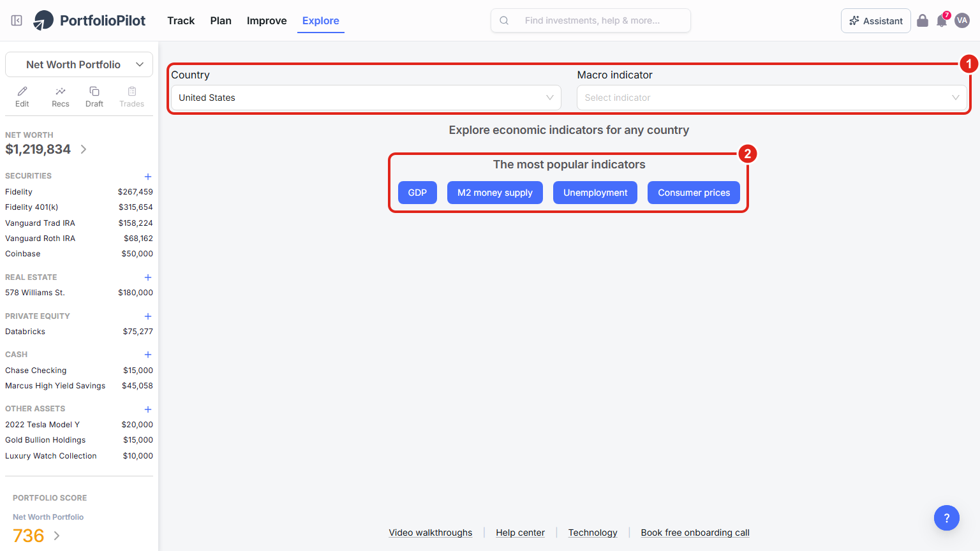This screenshot has height=551, width=980.
Task: Open 578 Williams St. property
Action: pyautogui.click(x=79, y=293)
